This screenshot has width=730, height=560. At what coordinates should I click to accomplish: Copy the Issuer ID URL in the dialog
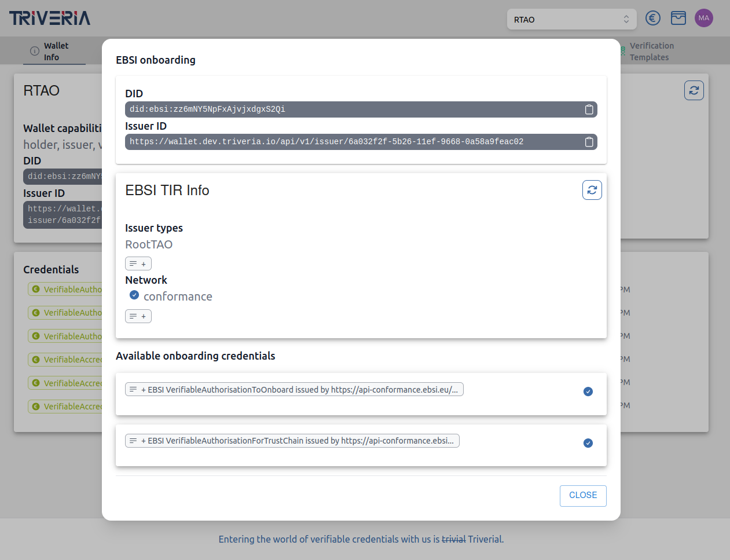(589, 142)
